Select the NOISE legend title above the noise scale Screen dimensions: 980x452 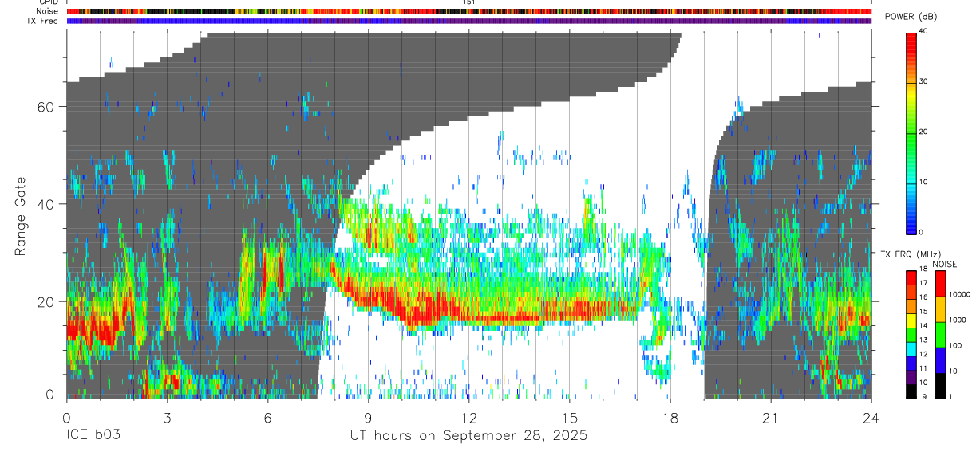pyautogui.click(x=944, y=264)
